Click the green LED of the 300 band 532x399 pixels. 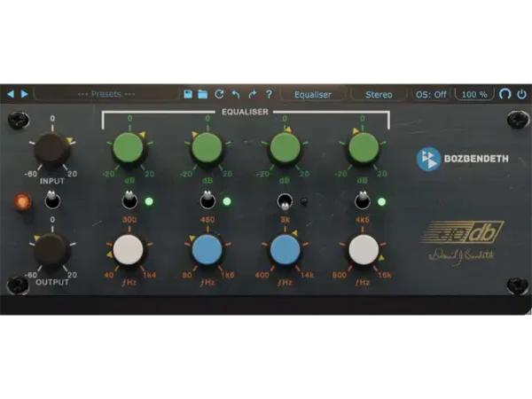[x=149, y=201]
